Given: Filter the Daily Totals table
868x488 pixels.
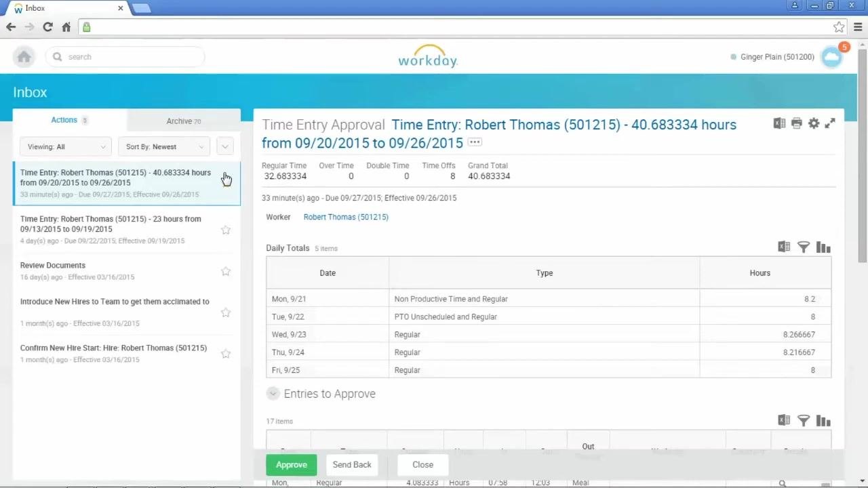Looking at the screenshot, I should (x=804, y=247).
